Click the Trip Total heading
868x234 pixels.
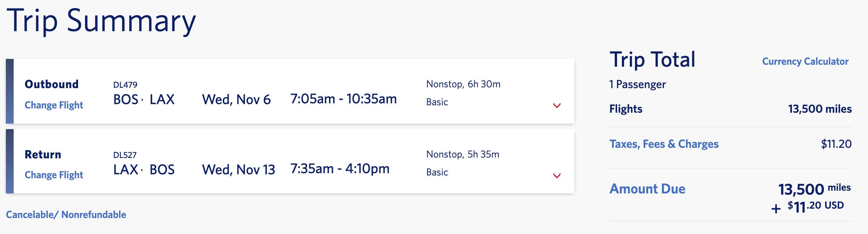click(653, 59)
